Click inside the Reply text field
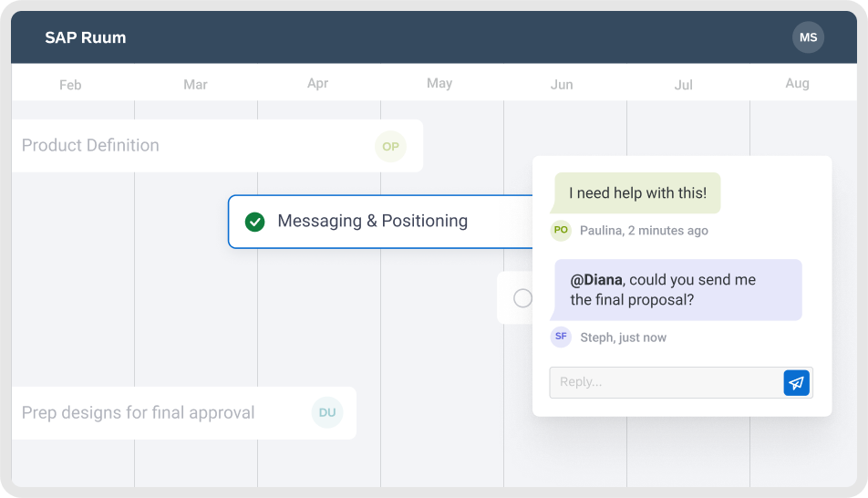Viewport: 868px width, 498px height. [666, 383]
